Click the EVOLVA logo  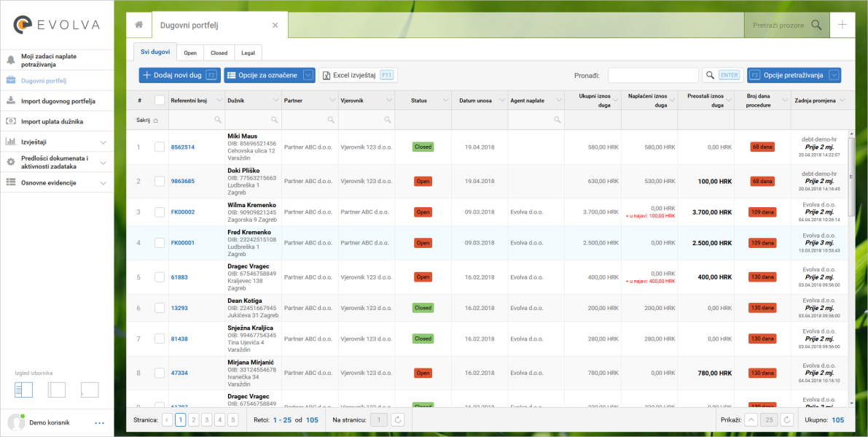click(56, 24)
